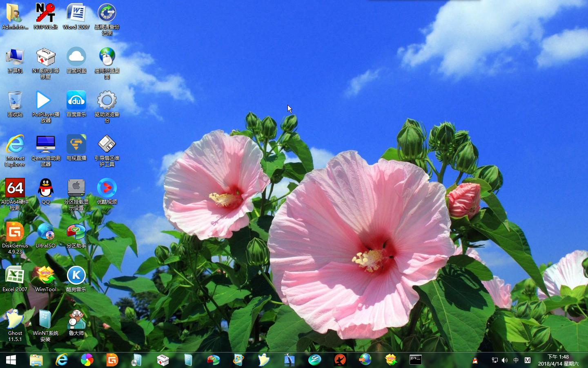Select the 驱动浏览备份 gear icon
The width and height of the screenshot is (588, 368).
coord(107,107)
